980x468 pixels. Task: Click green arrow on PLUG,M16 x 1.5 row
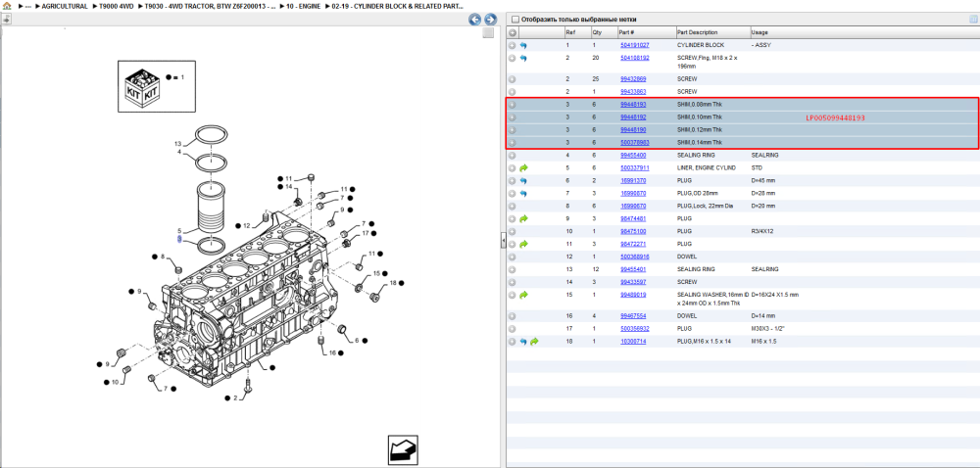click(x=534, y=342)
